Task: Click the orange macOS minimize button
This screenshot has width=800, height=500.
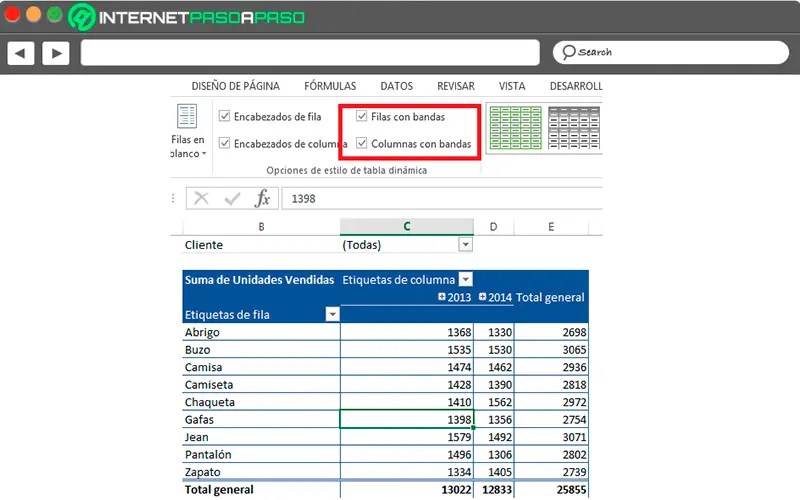Action: [34, 14]
